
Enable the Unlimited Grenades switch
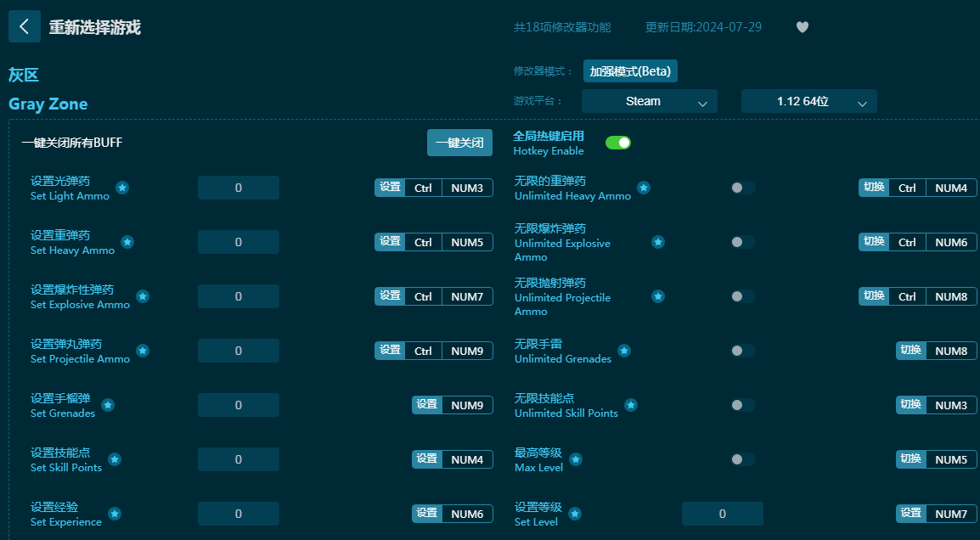coord(743,351)
